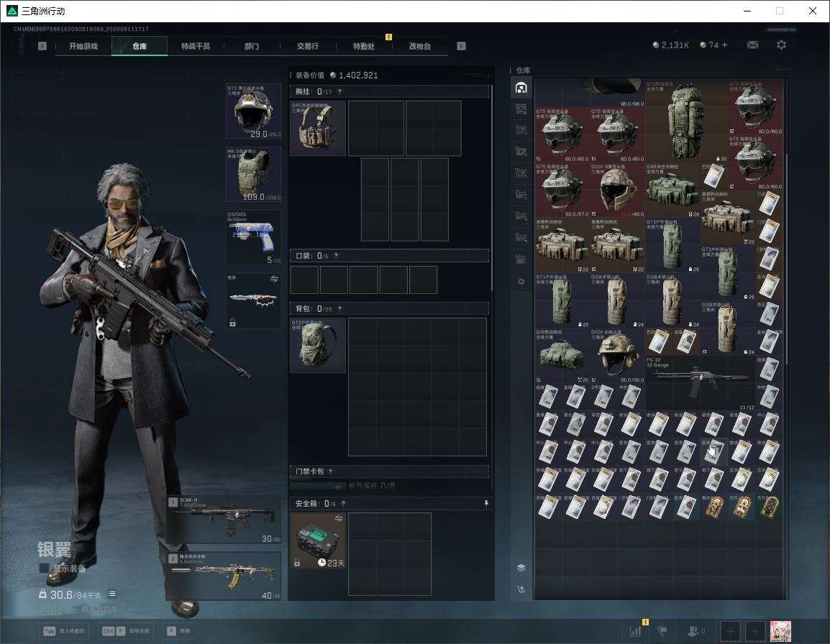This screenshot has width=830, height=644.
Task: Select the equipped chest rig item
Action: pyautogui.click(x=318, y=128)
